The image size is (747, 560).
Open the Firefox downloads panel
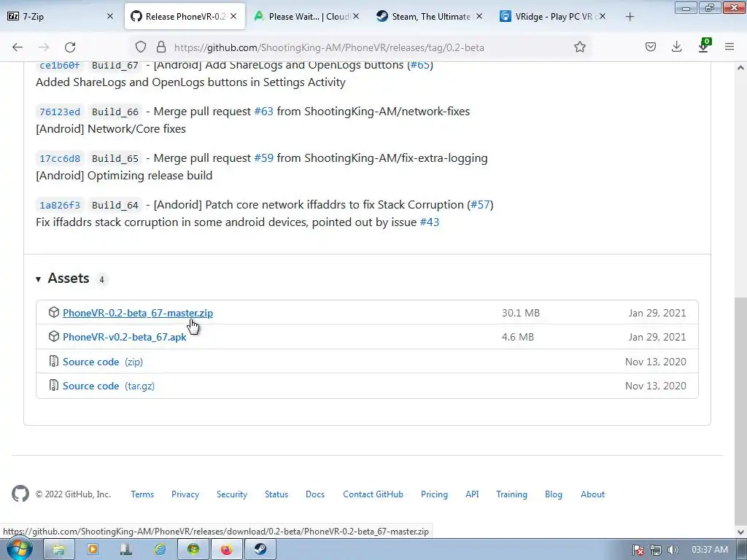point(676,47)
